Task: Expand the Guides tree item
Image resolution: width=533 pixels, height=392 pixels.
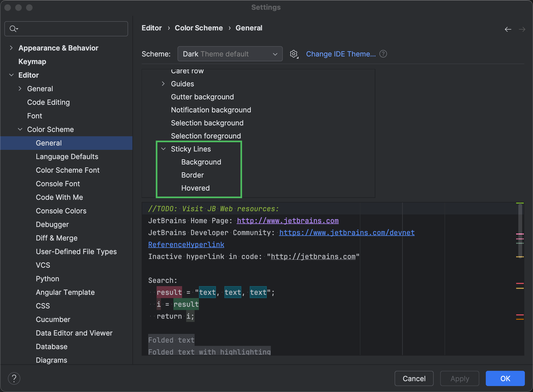Action: pyautogui.click(x=163, y=84)
